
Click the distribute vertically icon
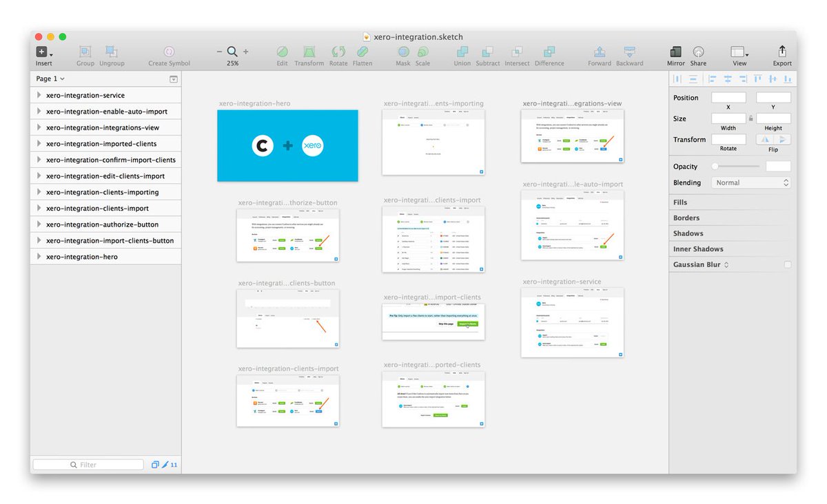693,79
